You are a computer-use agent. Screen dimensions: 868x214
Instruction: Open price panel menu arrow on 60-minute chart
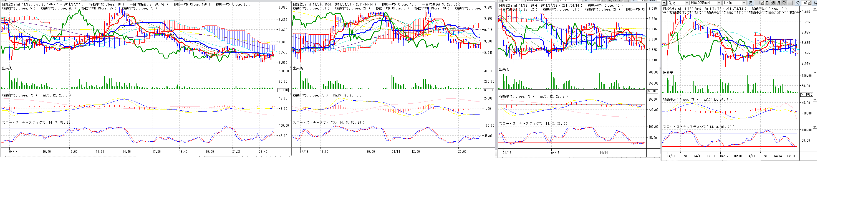pos(815,9)
